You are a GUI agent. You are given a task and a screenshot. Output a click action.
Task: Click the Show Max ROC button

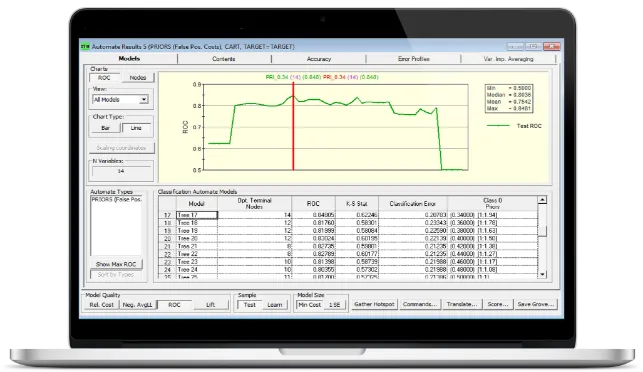[x=116, y=264]
